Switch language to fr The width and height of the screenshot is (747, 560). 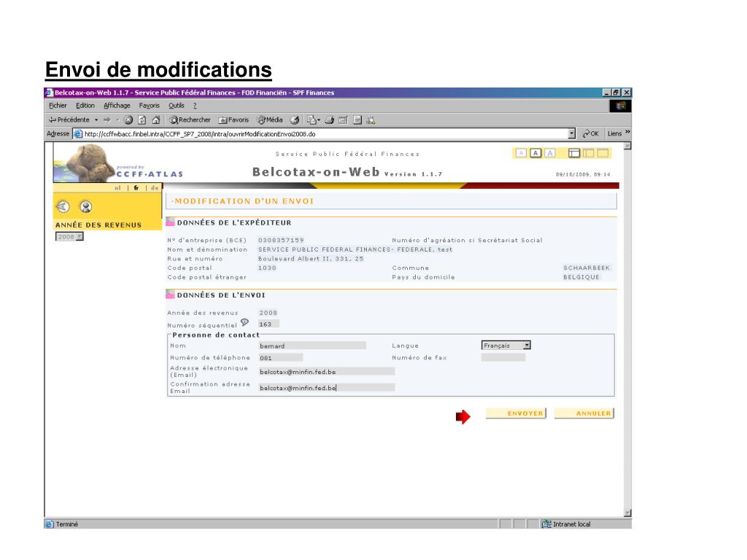[x=136, y=188]
